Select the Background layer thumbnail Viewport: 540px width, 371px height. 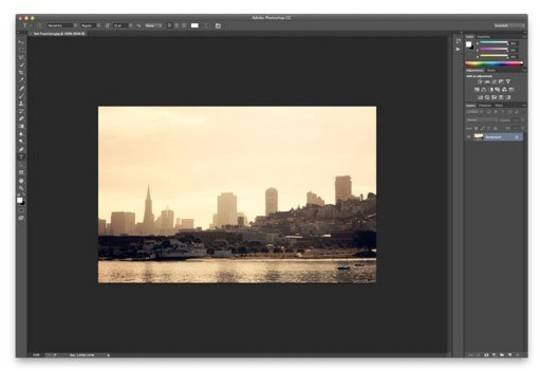pos(478,137)
